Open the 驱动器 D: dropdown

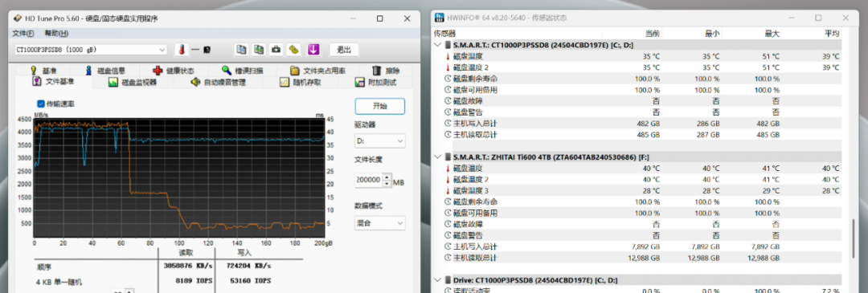coord(379,141)
